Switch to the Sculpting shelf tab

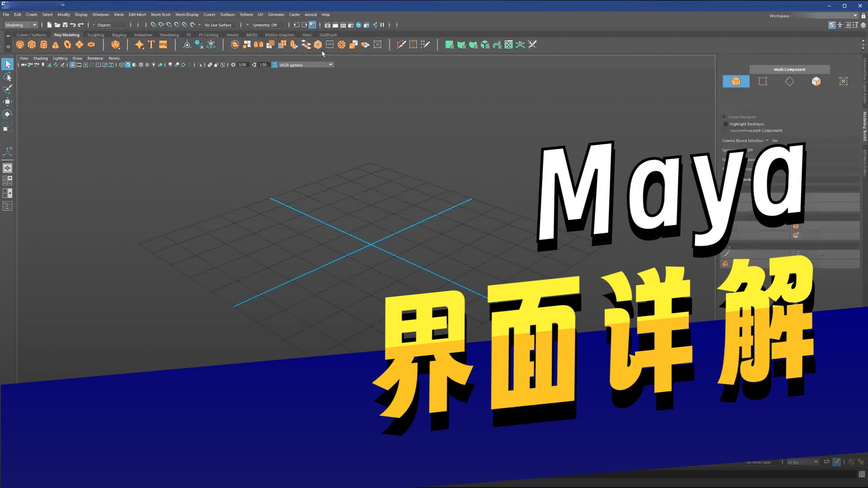(x=95, y=35)
